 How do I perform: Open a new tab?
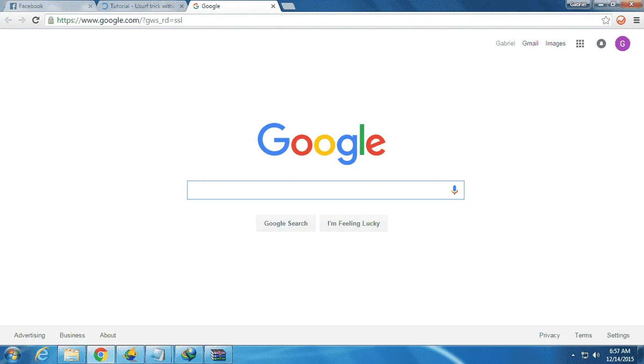(x=288, y=6)
